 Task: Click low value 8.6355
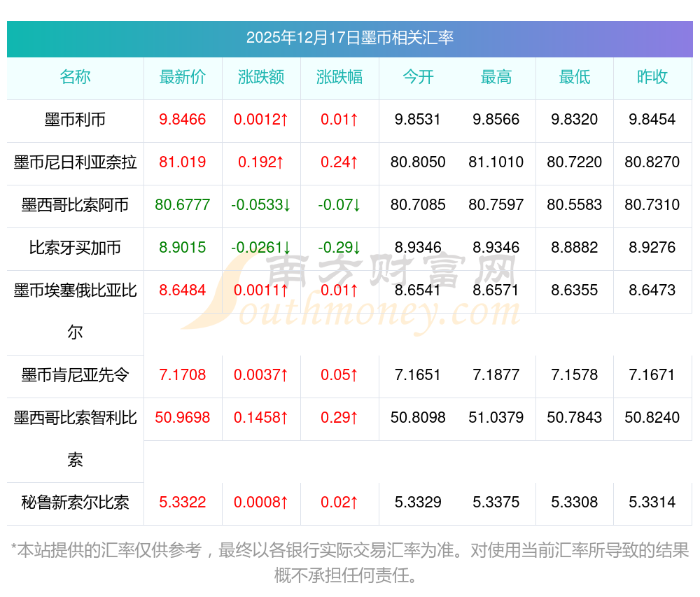point(575,290)
